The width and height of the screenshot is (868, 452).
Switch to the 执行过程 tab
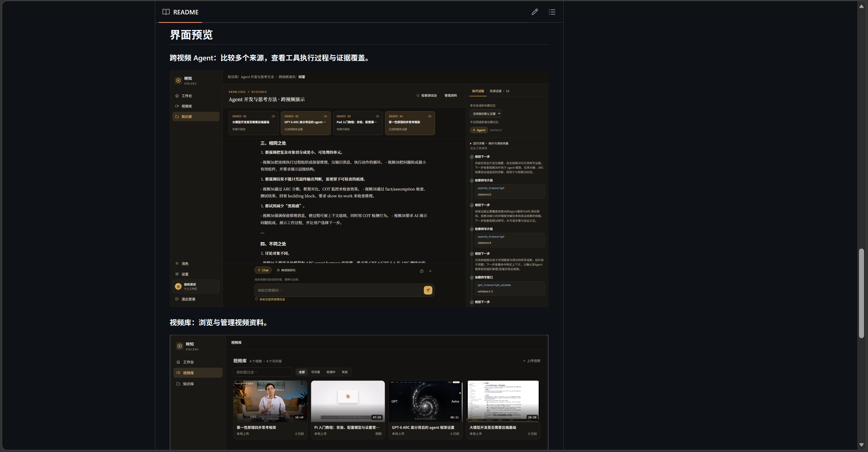coord(478,91)
